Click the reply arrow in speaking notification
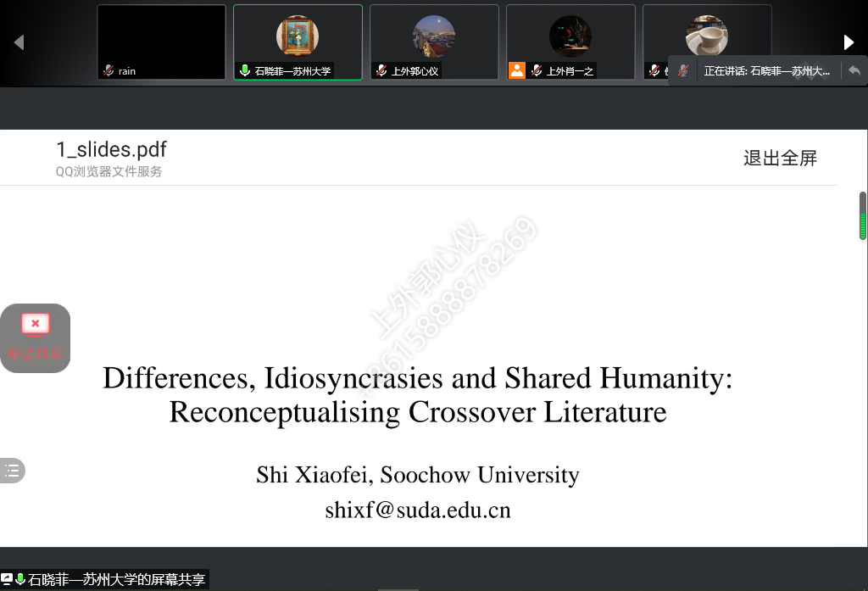 [x=854, y=71]
